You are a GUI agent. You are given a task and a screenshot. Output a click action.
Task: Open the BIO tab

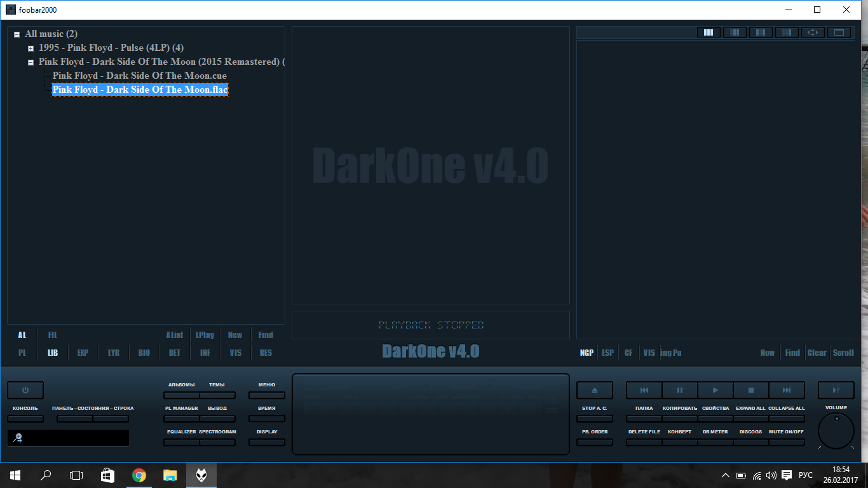144,353
